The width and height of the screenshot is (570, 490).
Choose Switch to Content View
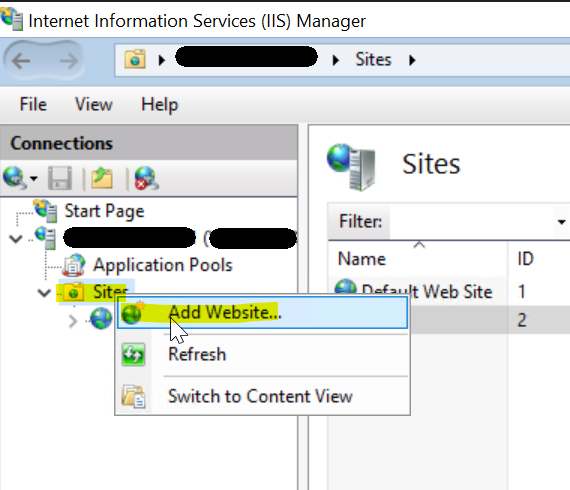point(262,396)
